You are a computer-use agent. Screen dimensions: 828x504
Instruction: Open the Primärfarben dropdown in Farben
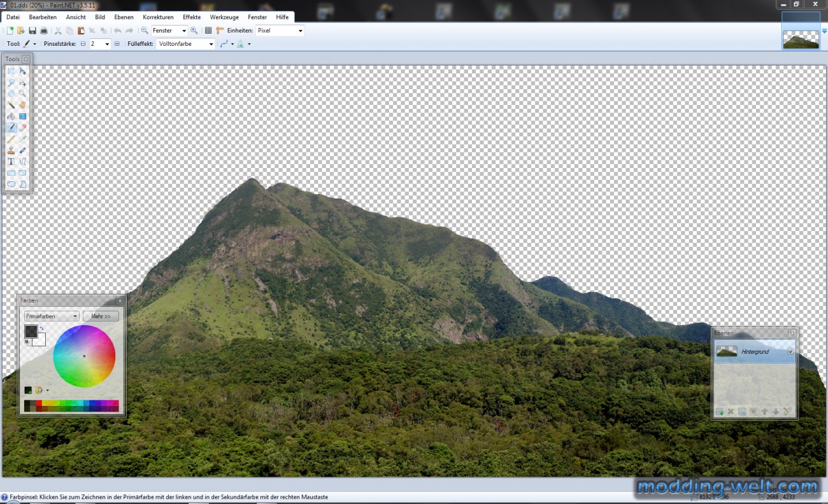(x=52, y=316)
